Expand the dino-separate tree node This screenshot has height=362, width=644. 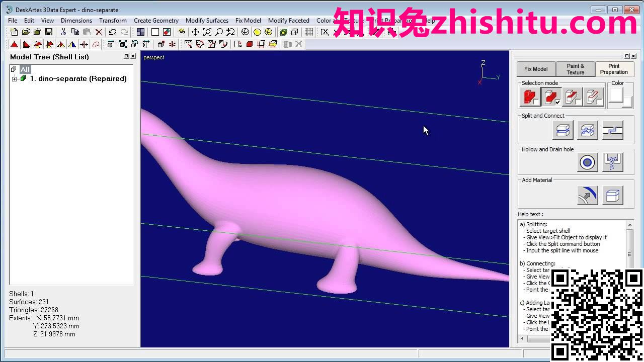tap(14, 79)
